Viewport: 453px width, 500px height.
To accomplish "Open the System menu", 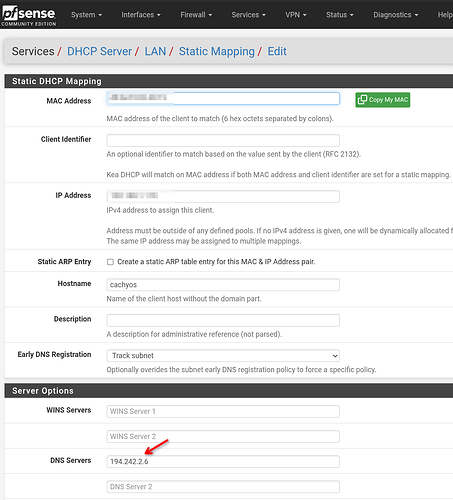I will pyautogui.click(x=86, y=15).
